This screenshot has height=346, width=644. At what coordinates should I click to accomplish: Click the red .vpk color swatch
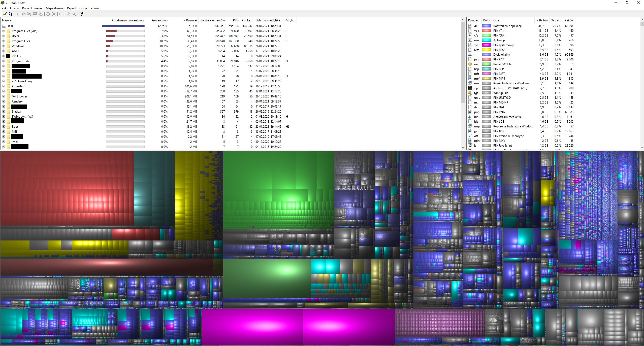487,31
